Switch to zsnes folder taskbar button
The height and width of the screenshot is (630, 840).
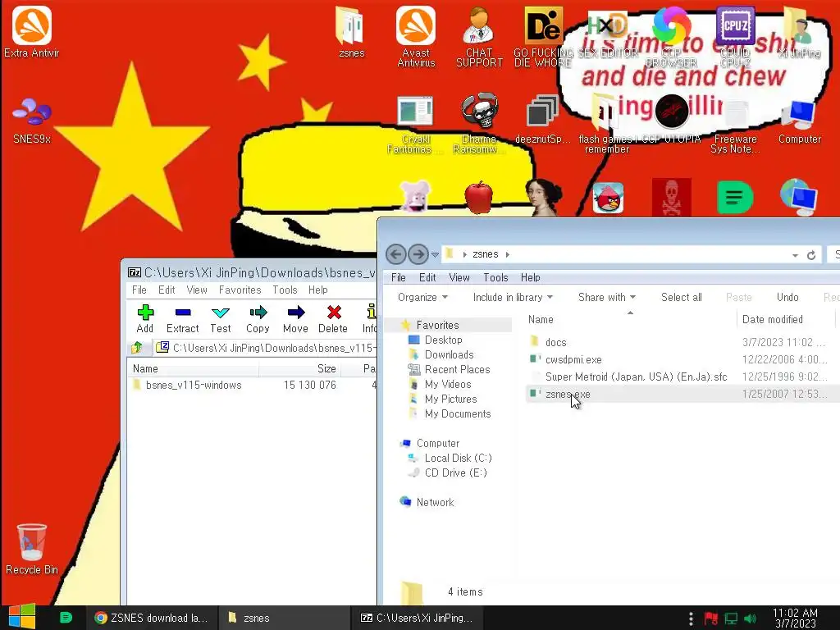pyautogui.click(x=284, y=618)
